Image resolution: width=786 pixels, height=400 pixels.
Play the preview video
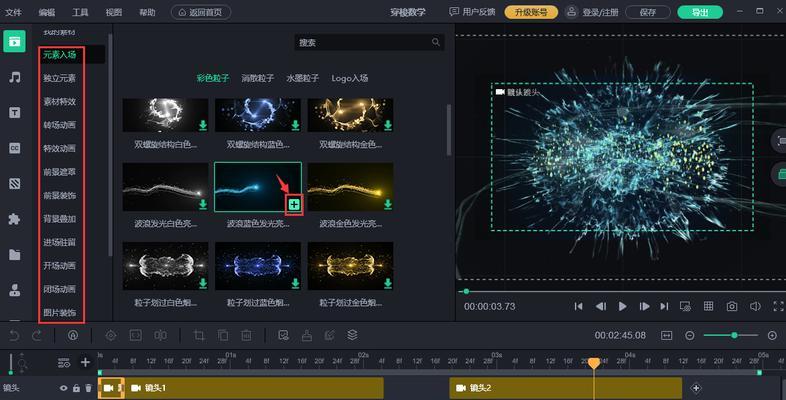coord(622,306)
